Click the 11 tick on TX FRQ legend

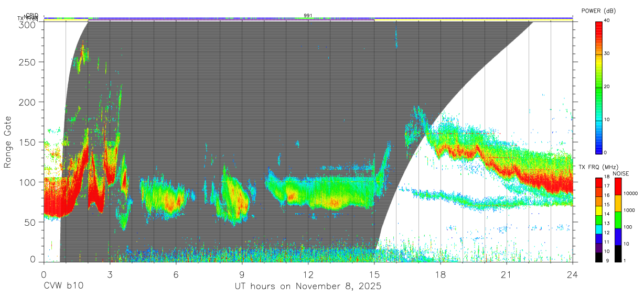(x=607, y=242)
